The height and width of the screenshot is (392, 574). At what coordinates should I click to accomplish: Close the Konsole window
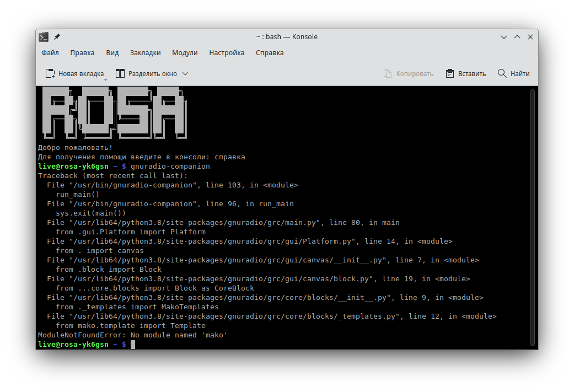pyautogui.click(x=530, y=37)
